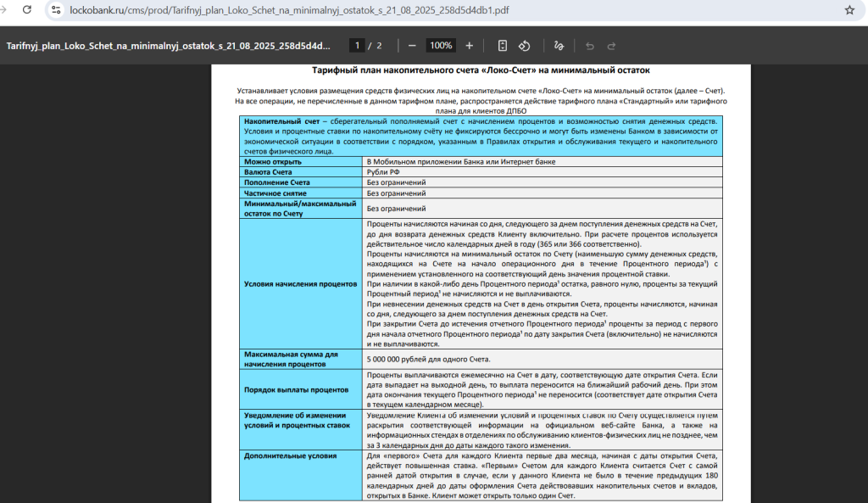The image size is (868, 503).
Task: Zoom in the PDF with plus button
Action: [x=470, y=46]
